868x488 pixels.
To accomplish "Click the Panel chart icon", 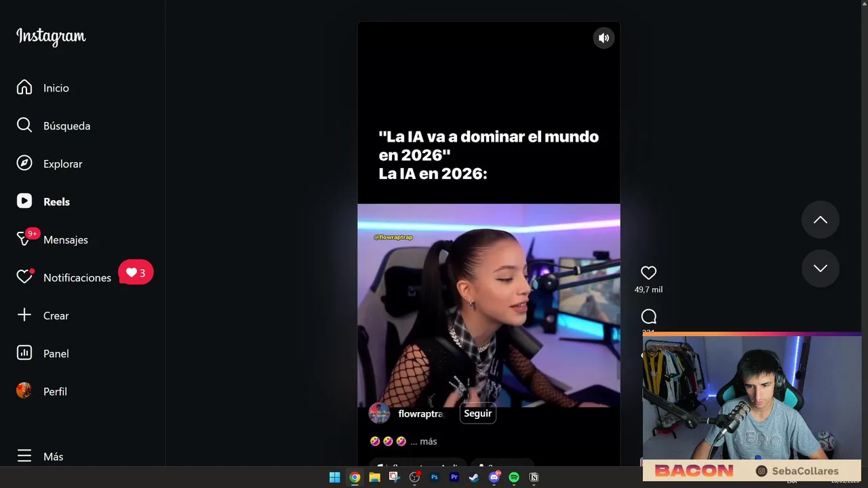I will (x=24, y=353).
